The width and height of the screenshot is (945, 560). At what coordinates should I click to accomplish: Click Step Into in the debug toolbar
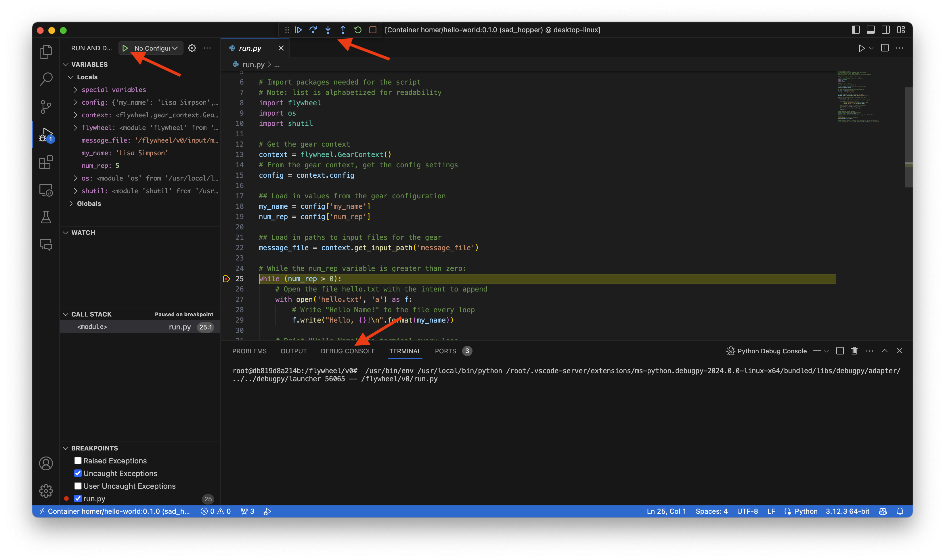(x=328, y=30)
